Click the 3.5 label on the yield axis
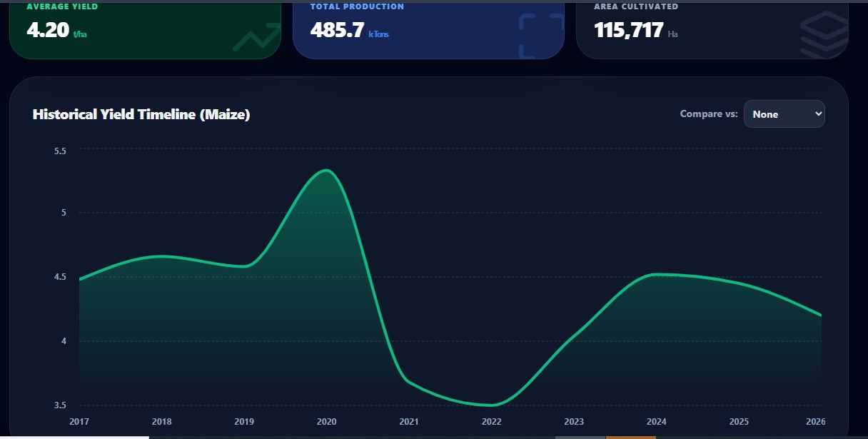Image resolution: width=868 pixels, height=439 pixels. [60, 405]
